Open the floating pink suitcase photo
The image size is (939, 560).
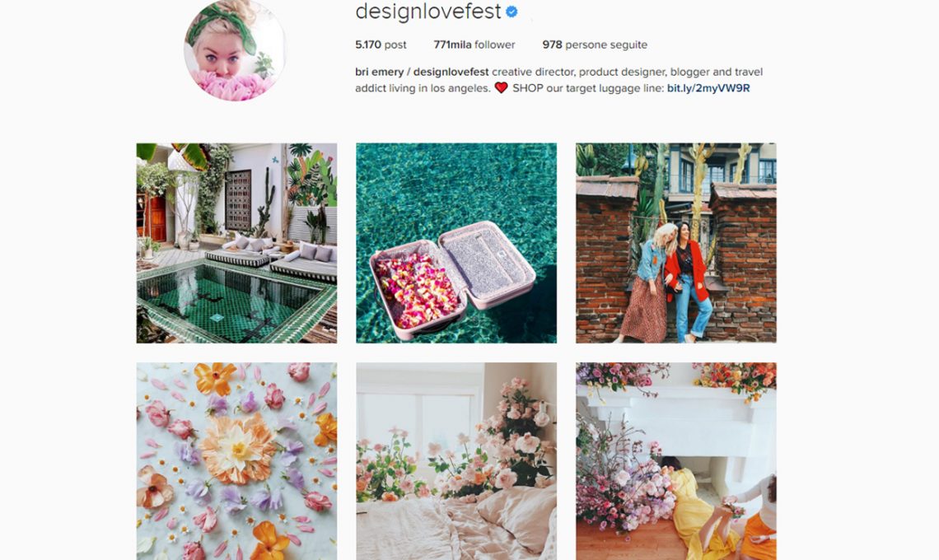[456, 243]
